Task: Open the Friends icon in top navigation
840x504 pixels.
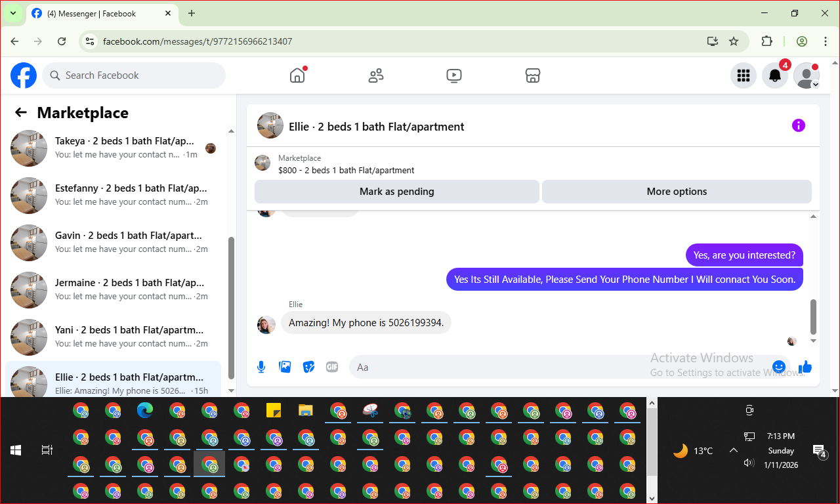Action: tap(376, 75)
